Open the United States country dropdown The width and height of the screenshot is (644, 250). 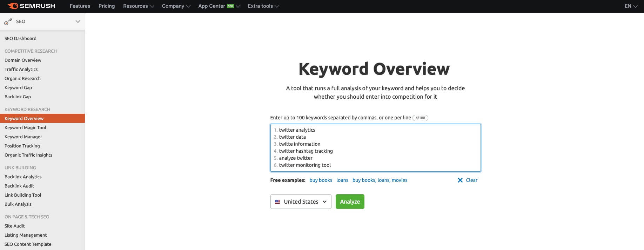pos(301,202)
